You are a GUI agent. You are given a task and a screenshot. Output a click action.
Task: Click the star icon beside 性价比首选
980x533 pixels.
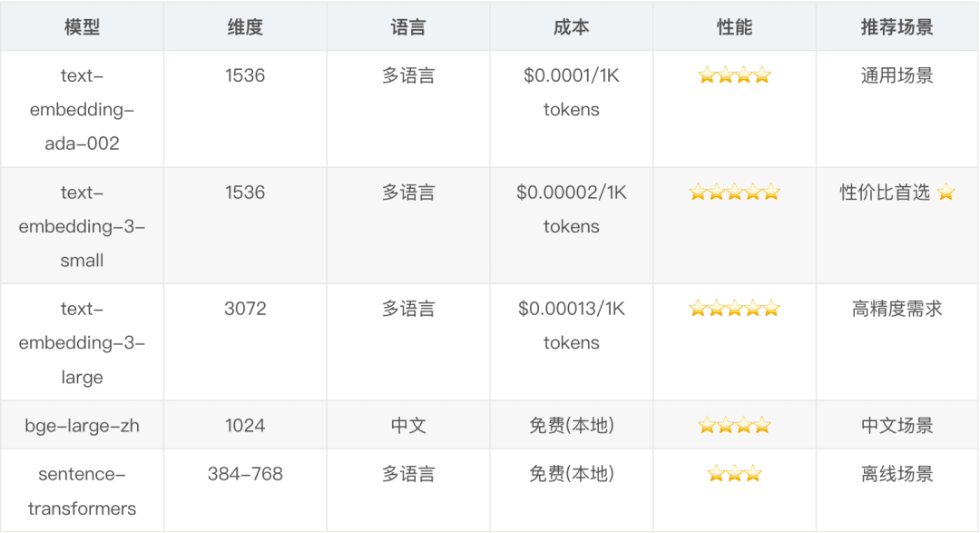click(x=946, y=192)
